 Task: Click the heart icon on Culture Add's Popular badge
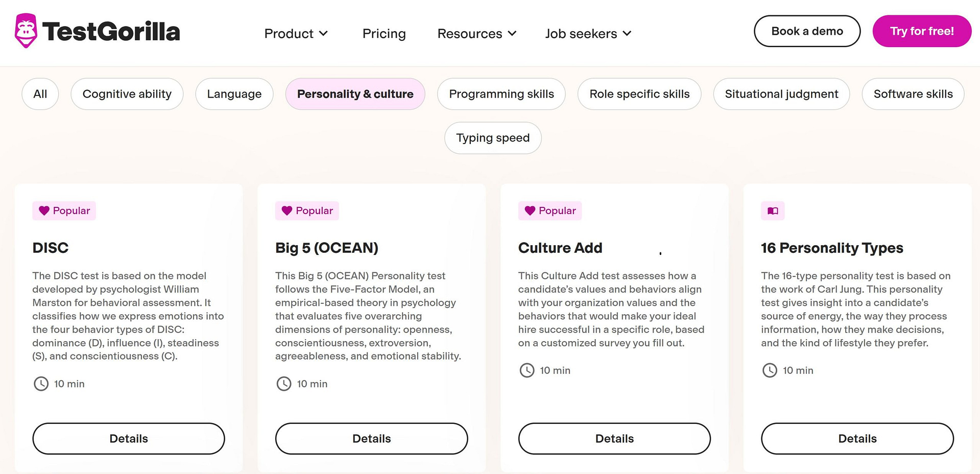(x=530, y=210)
